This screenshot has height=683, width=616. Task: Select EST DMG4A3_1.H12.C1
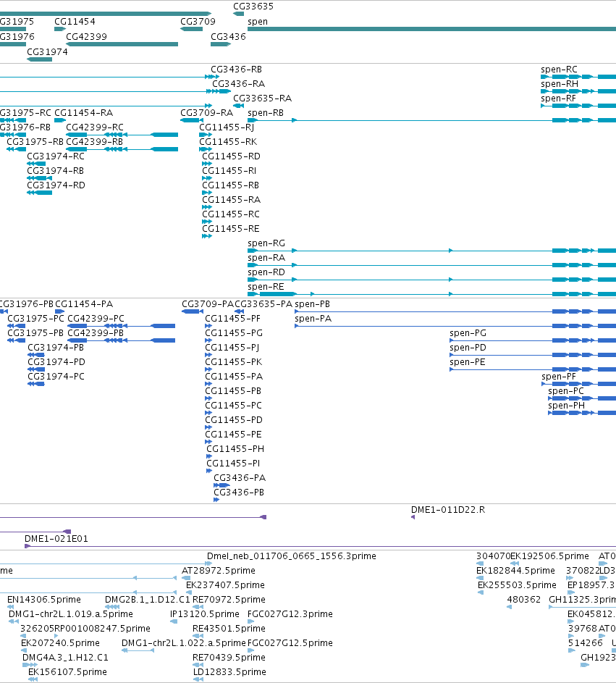pos(65,658)
